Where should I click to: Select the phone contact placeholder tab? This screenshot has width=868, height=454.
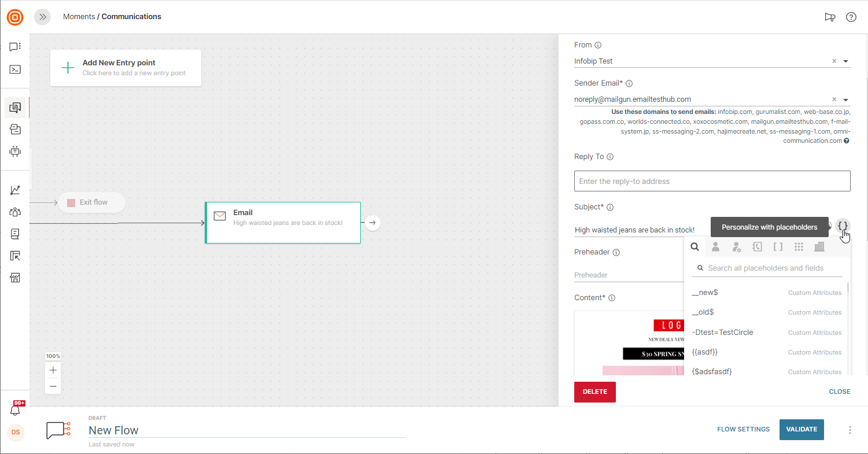point(757,247)
